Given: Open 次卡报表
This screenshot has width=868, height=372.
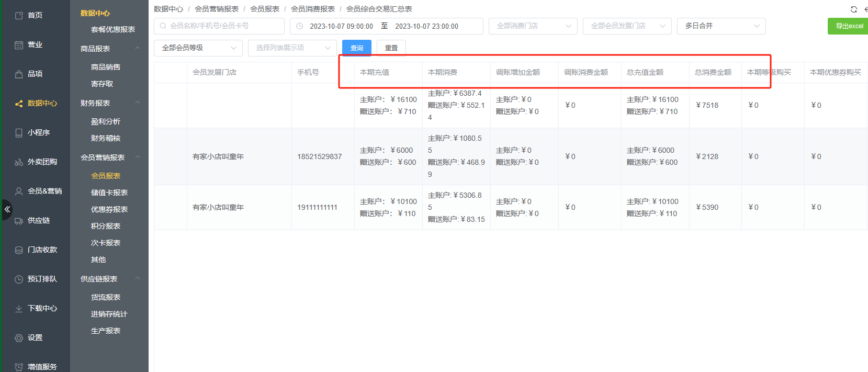Looking at the screenshot, I should pyautogui.click(x=106, y=243).
